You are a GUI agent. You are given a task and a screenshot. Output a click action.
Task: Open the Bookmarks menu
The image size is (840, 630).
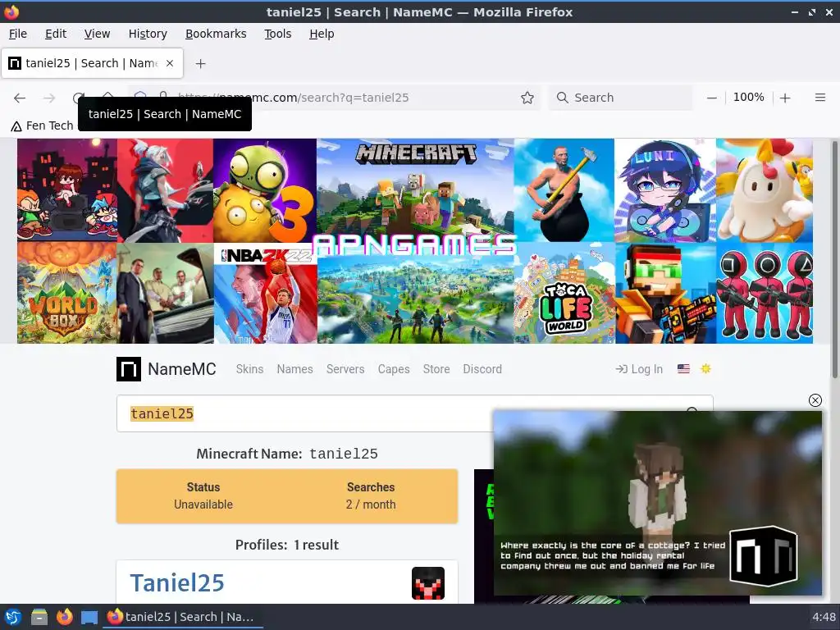216,34
